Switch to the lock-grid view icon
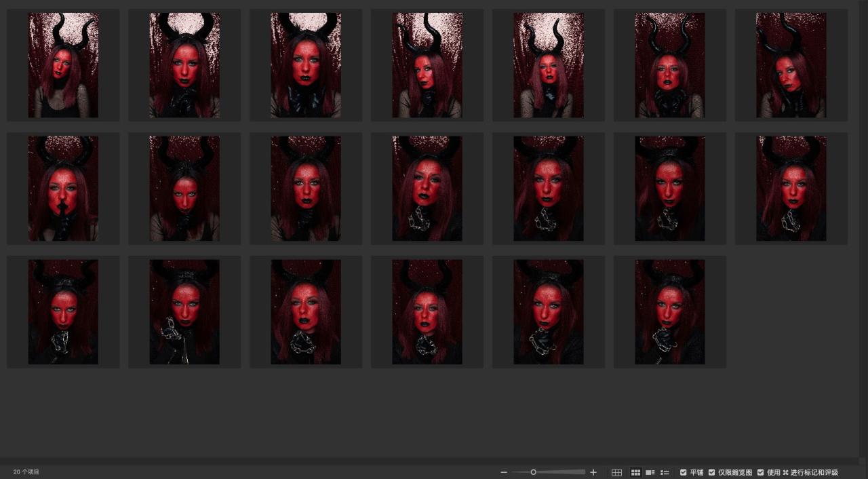The width and height of the screenshot is (868, 479). point(616,472)
